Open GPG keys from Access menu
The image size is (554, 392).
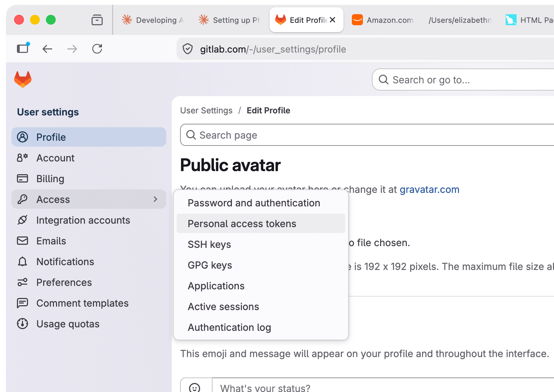(x=261, y=265)
